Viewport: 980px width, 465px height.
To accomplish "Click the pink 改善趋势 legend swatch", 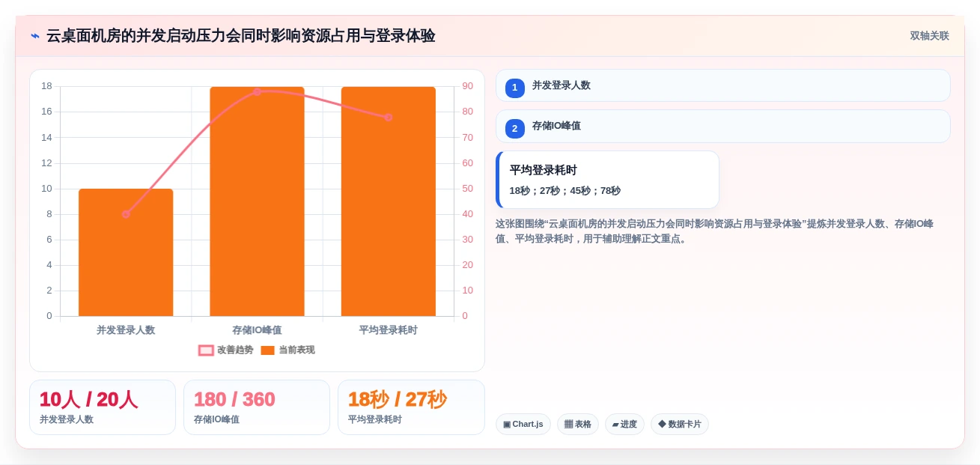I will coord(206,350).
